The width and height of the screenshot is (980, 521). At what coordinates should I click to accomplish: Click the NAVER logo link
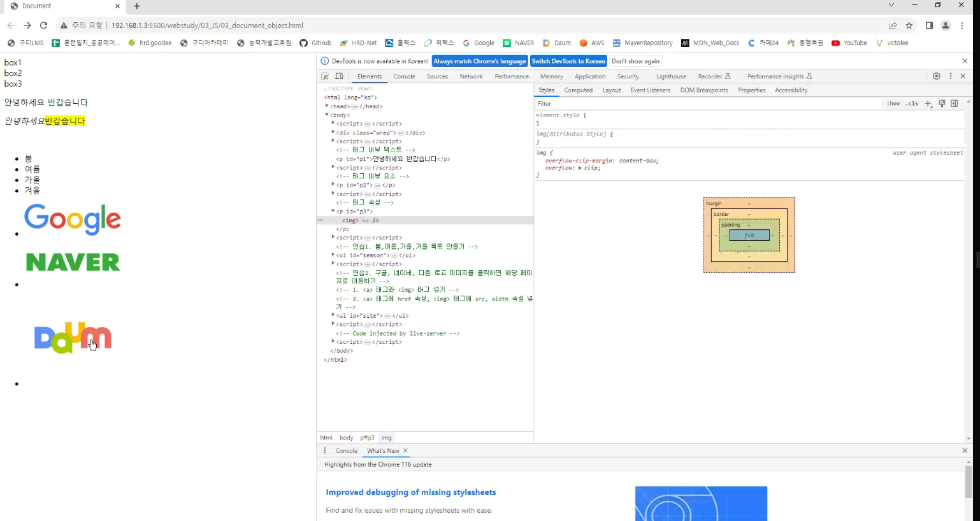coord(73,262)
